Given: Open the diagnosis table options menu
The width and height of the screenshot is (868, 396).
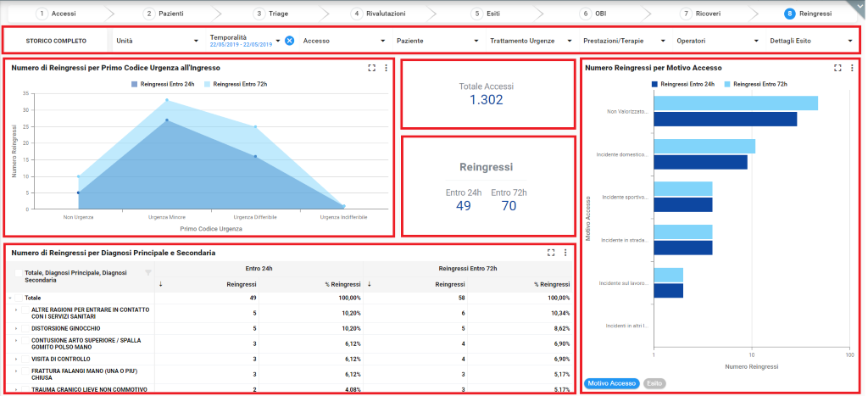Looking at the screenshot, I should 565,253.
